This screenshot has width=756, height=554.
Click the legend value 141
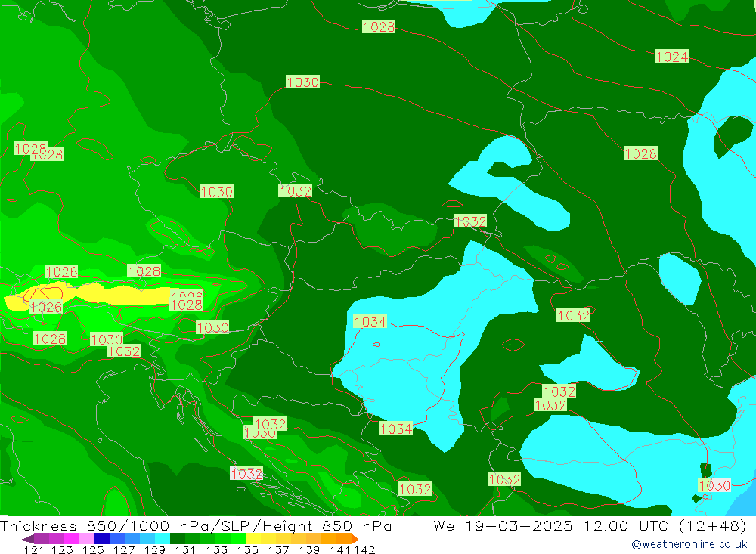click(x=340, y=549)
